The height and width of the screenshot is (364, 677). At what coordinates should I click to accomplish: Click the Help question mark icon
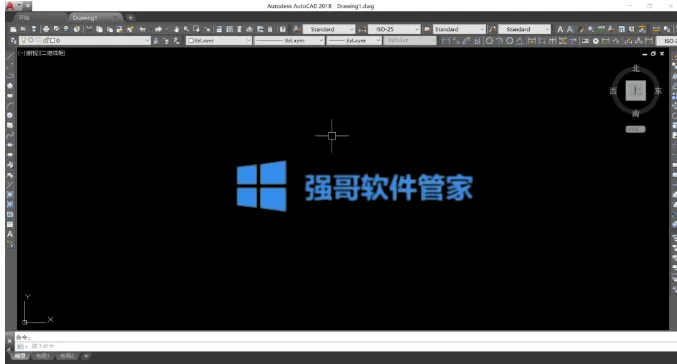(x=282, y=29)
